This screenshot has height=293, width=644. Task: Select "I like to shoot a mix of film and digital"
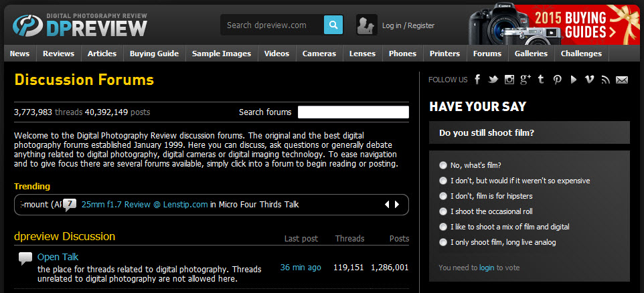click(x=442, y=227)
